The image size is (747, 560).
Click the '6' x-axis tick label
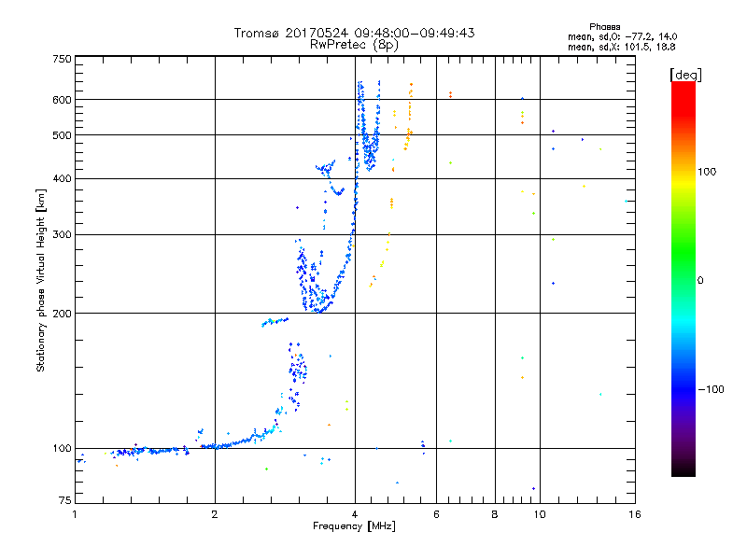[436, 514]
